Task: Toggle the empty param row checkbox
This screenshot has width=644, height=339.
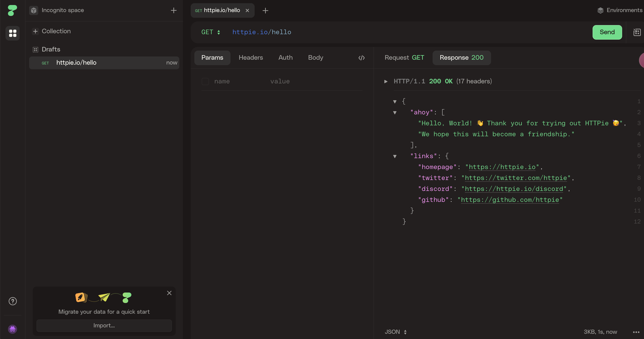Action: point(205,81)
